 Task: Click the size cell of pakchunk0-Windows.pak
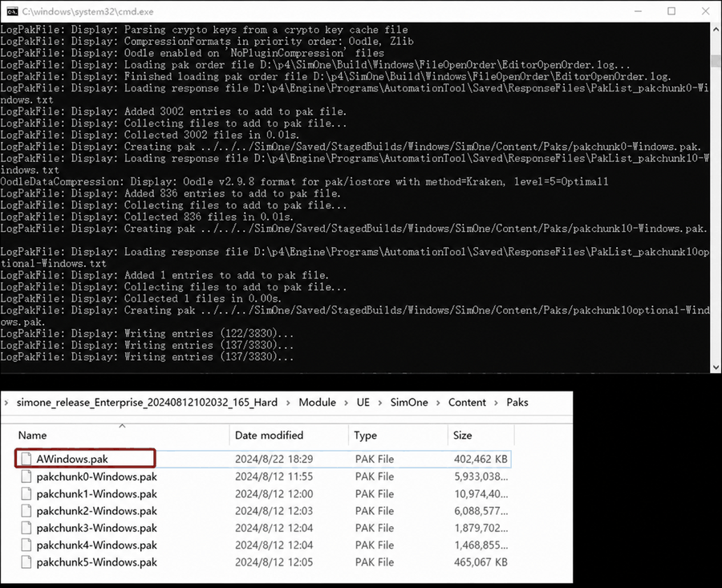pyautogui.click(x=481, y=476)
